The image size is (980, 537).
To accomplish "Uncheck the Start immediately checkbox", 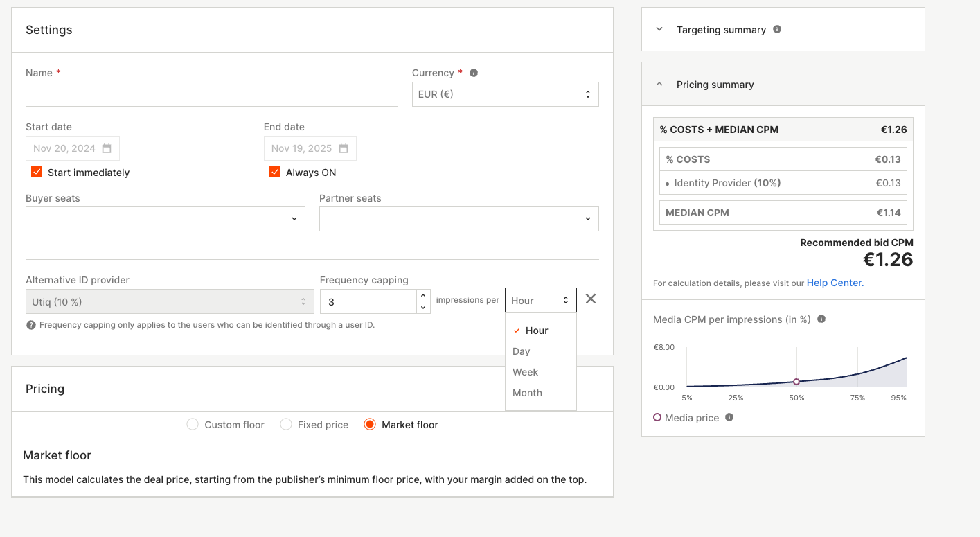I will 37,172.
